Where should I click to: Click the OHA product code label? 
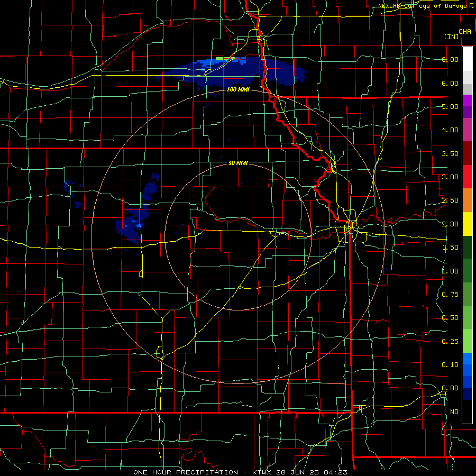[x=465, y=31]
